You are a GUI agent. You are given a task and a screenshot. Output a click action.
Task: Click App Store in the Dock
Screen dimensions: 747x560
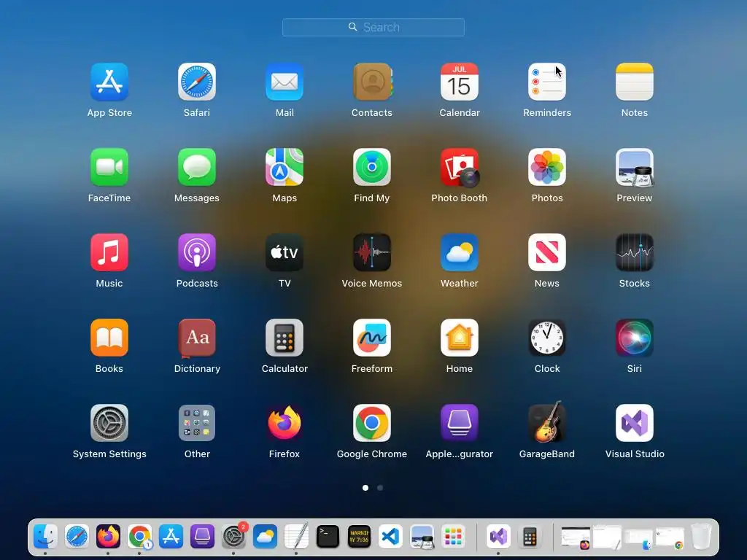[171, 537]
